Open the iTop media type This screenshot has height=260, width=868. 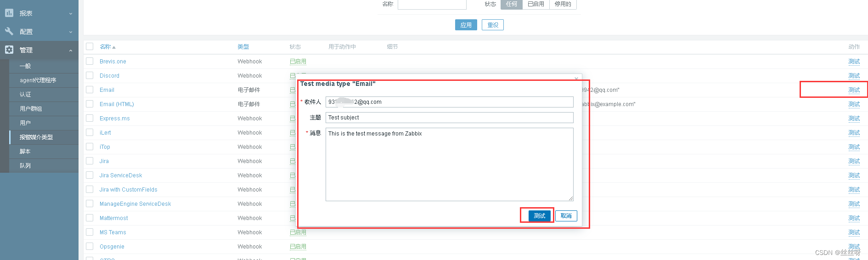click(x=105, y=147)
